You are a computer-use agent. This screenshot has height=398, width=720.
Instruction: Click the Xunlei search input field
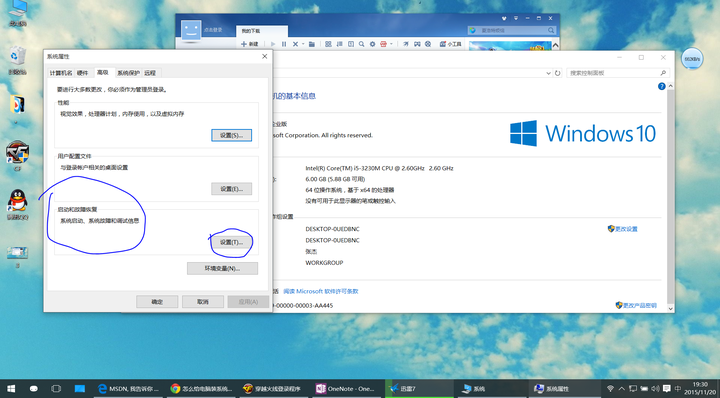pyautogui.click(x=512, y=30)
